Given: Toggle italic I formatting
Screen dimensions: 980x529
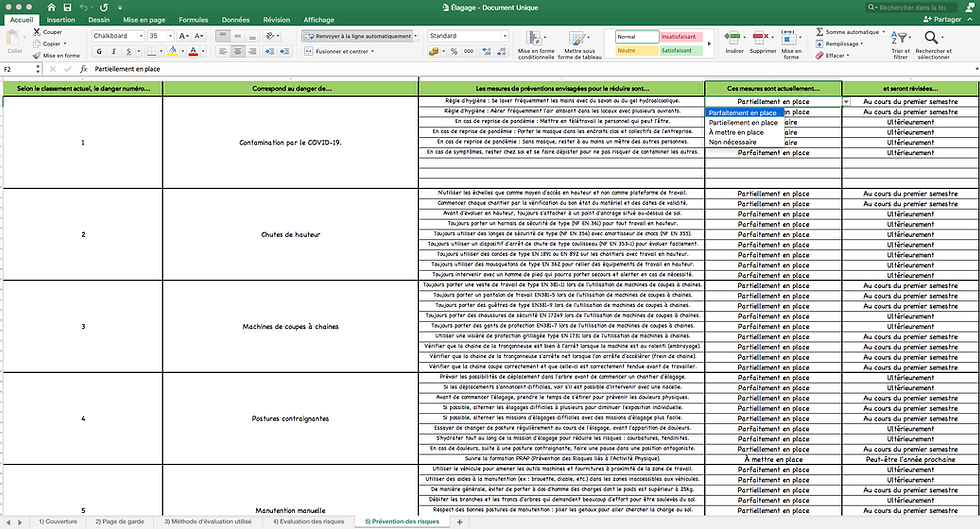Looking at the screenshot, I should pyautogui.click(x=114, y=51).
